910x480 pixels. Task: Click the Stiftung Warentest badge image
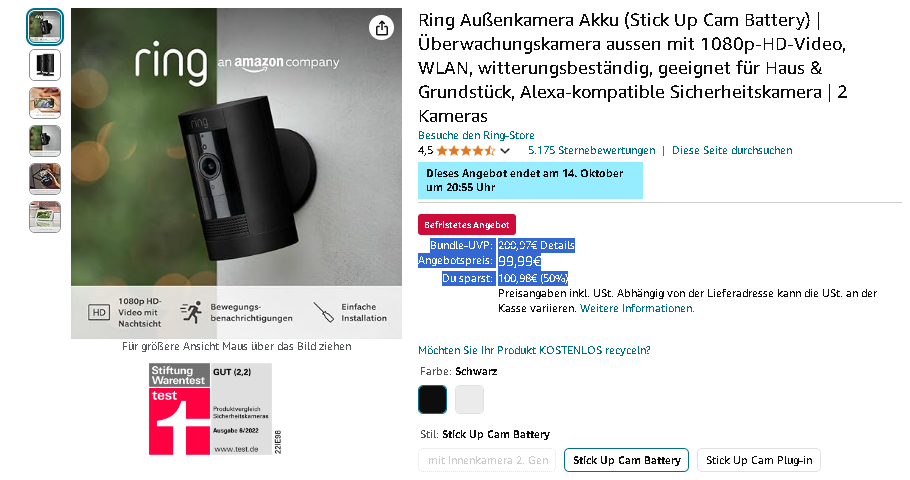(x=210, y=409)
